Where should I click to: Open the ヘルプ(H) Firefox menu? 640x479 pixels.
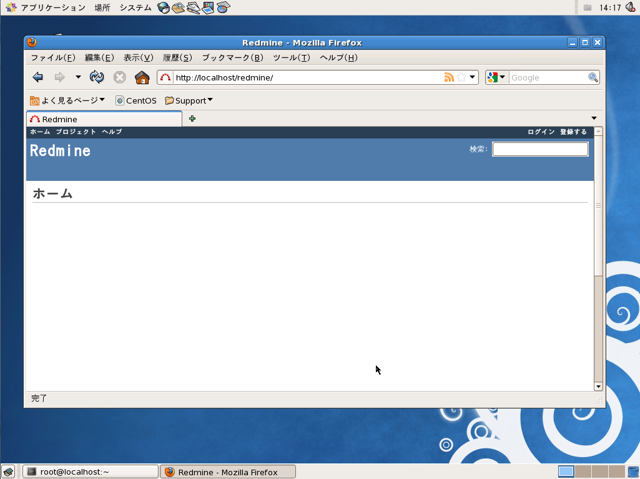(339, 58)
